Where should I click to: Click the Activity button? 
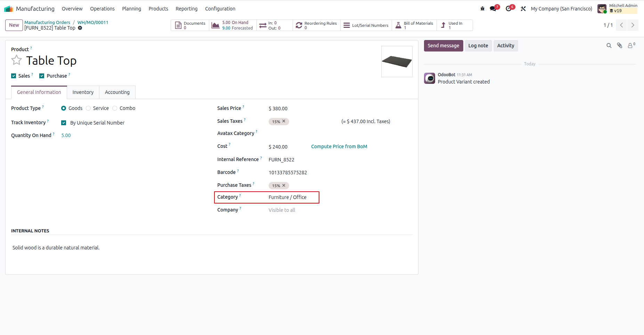point(505,46)
